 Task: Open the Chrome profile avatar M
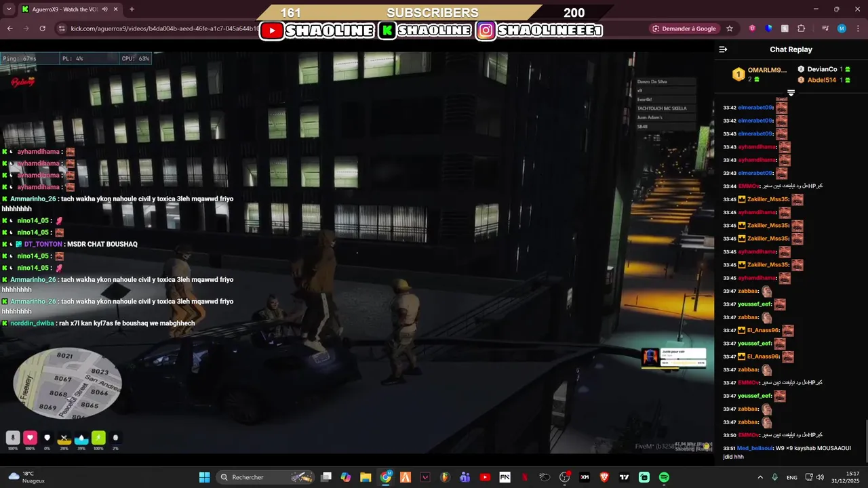tap(842, 28)
